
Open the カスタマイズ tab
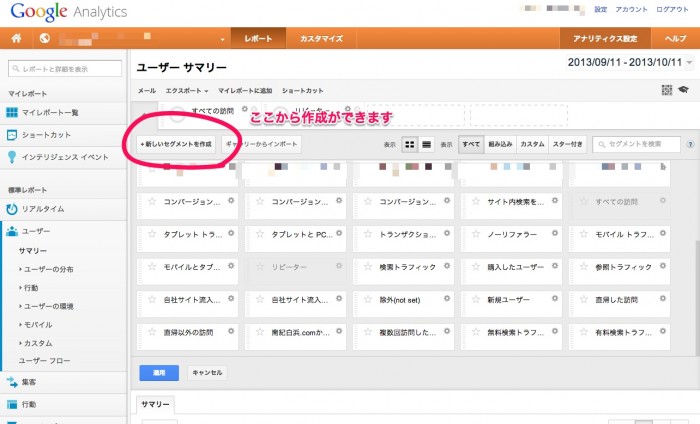(321, 38)
